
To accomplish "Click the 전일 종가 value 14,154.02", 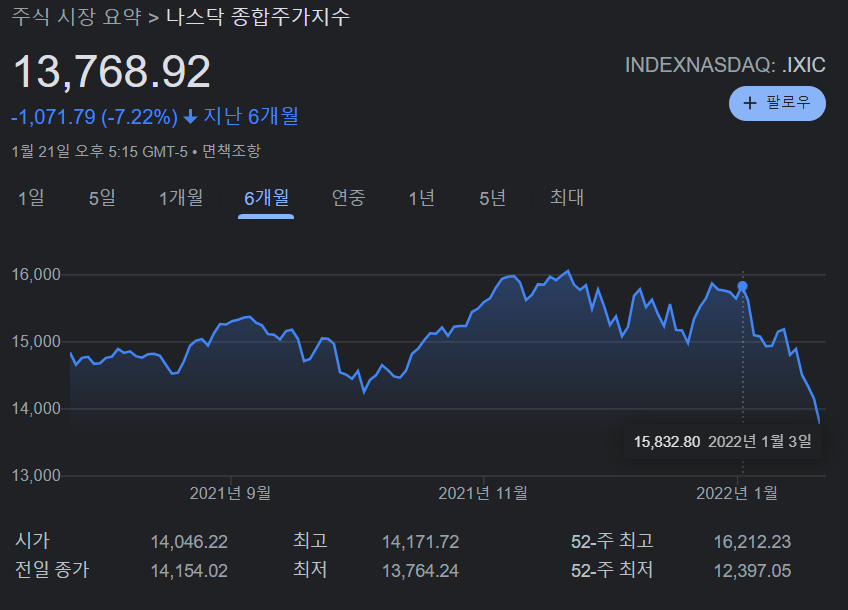I will 189,571.
